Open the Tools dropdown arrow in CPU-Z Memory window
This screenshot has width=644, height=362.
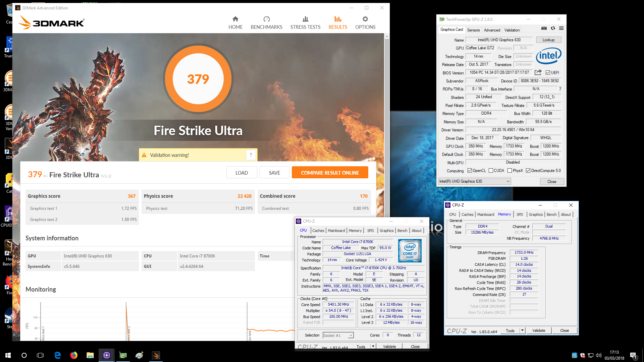click(522, 330)
